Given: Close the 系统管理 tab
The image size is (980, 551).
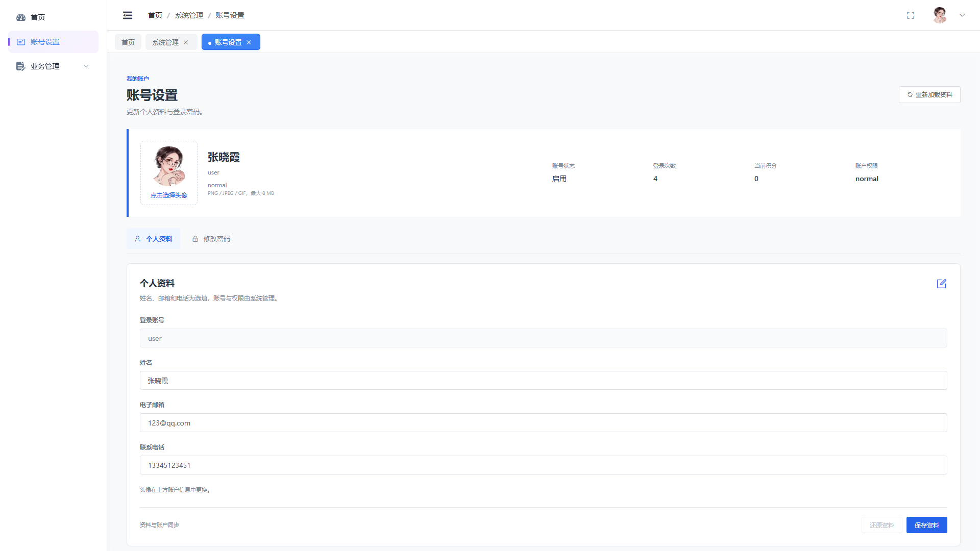Looking at the screenshot, I should coord(186,42).
